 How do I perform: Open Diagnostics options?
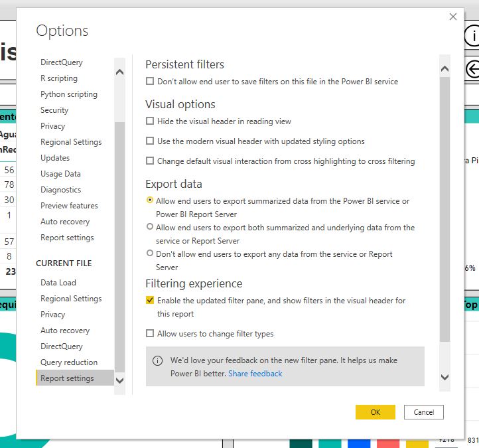pyautogui.click(x=60, y=189)
